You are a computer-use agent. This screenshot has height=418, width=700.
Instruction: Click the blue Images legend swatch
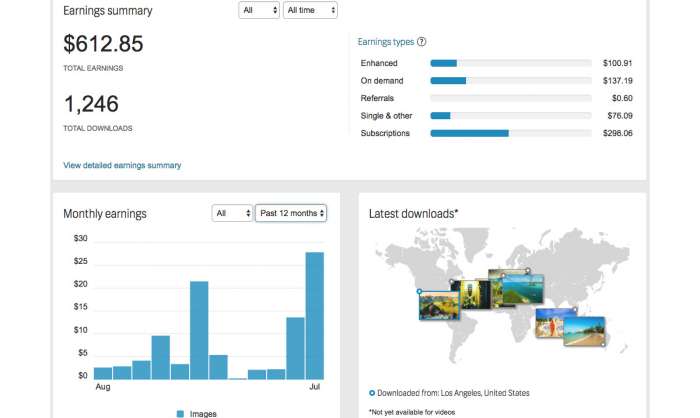pos(181,413)
